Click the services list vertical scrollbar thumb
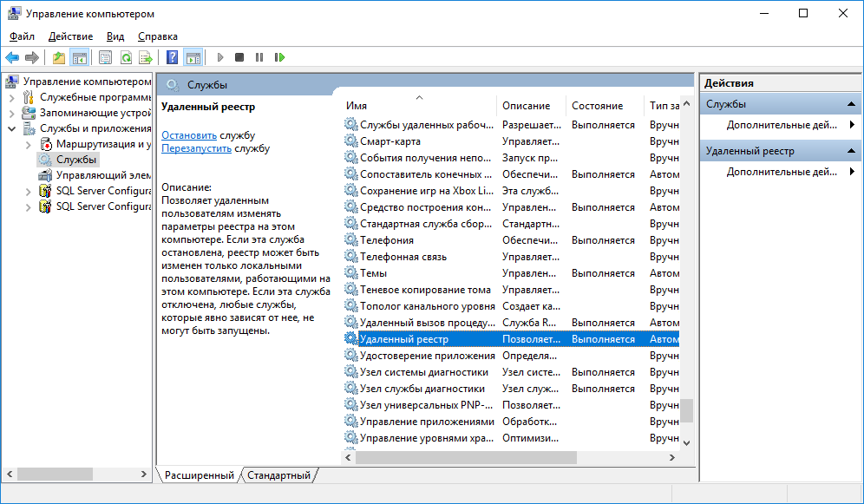The width and height of the screenshot is (864, 504). coord(686,410)
